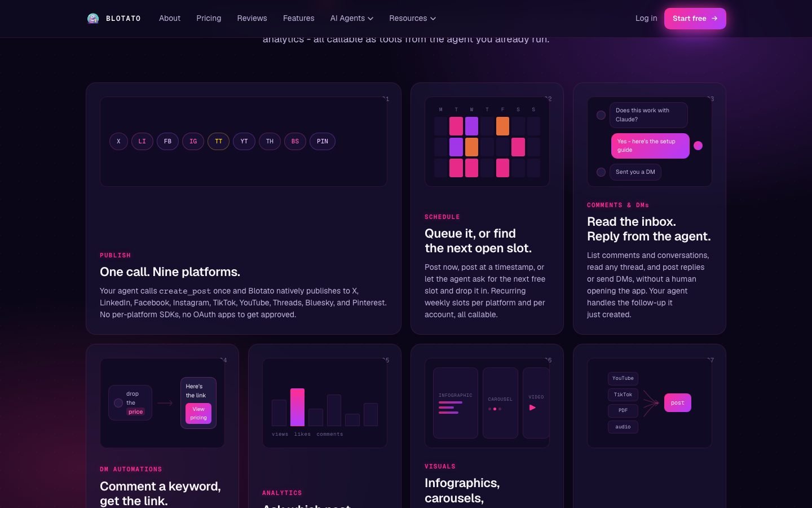
Task: Click the highlighted 'price' keyword
Action: (135, 412)
